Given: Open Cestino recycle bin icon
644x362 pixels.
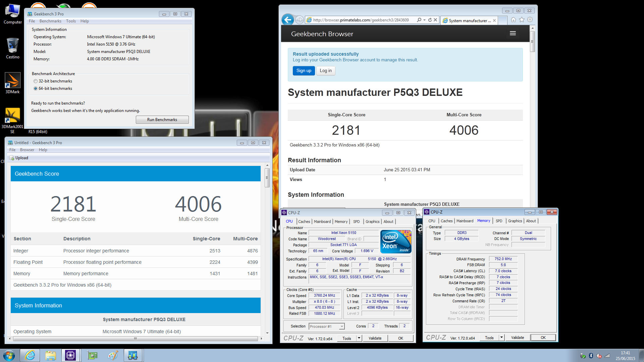Looking at the screenshot, I should click(x=13, y=48).
